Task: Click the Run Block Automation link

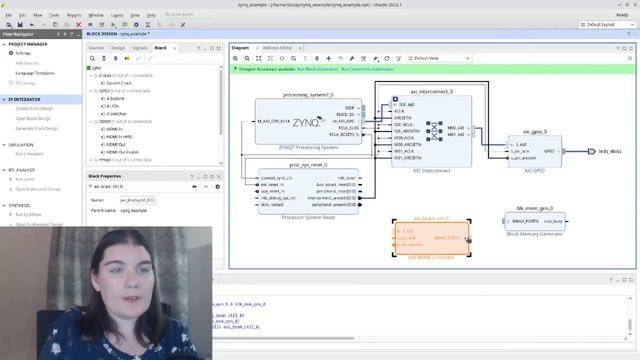Action: click(x=318, y=69)
